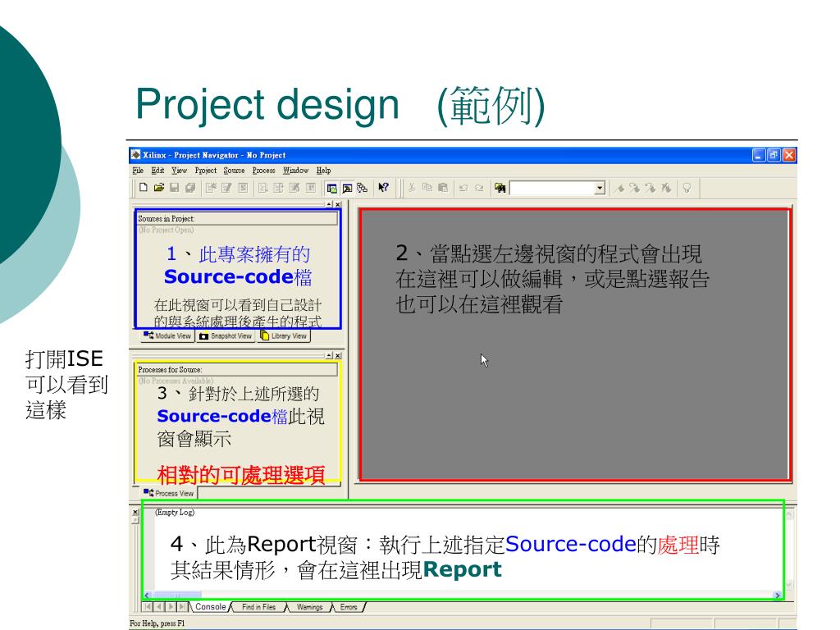The height and width of the screenshot is (630, 840).
Task: Switch to the Library View tab
Action: [x=284, y=336]
